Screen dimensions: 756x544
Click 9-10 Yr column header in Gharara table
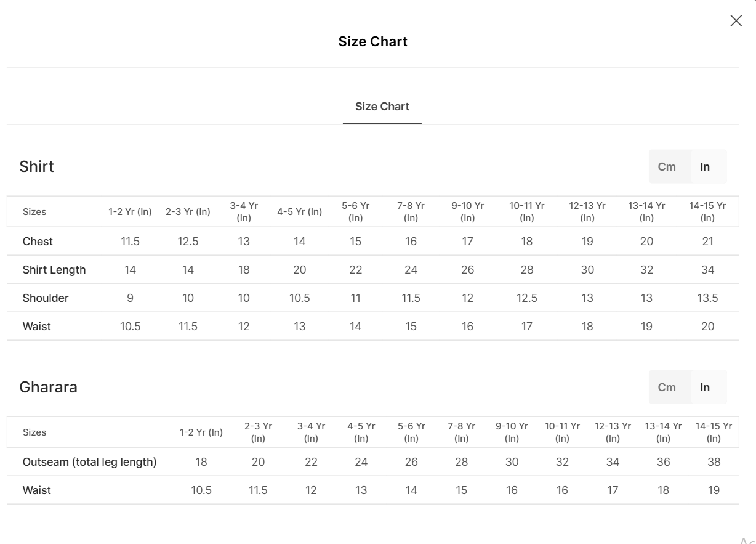(512, 432)
